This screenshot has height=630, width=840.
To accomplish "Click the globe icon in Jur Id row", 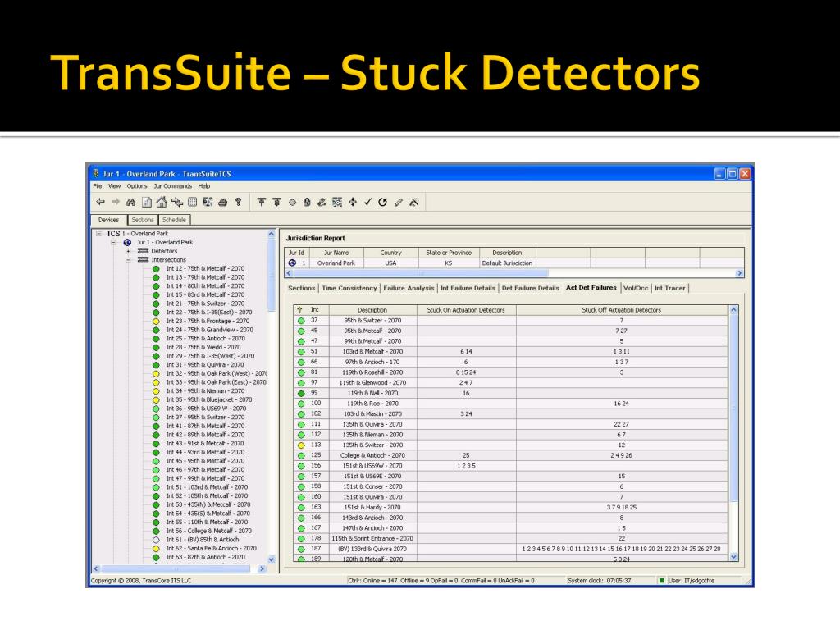I will 292,263.
